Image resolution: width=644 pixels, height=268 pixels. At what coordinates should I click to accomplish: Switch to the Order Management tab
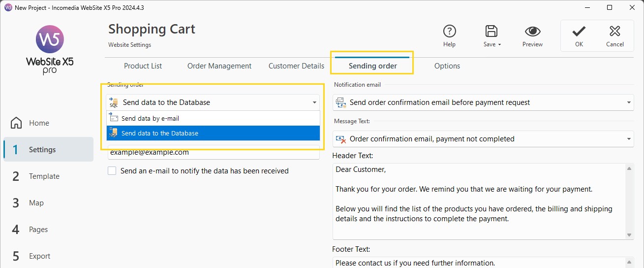(219, 66)
